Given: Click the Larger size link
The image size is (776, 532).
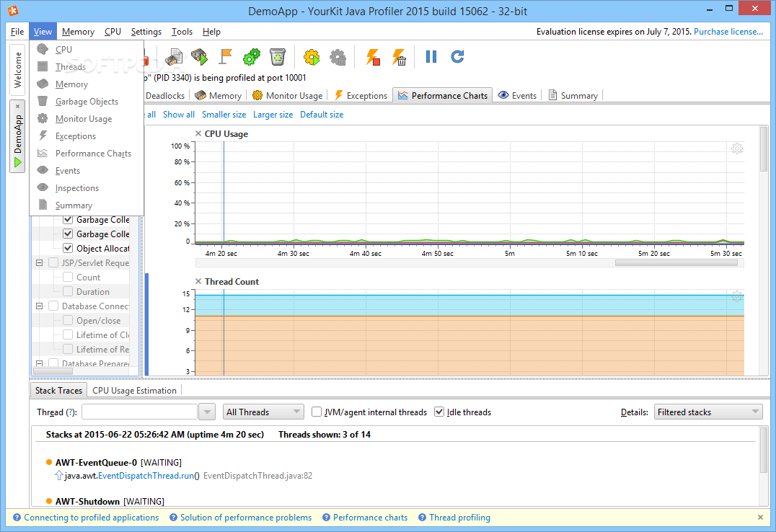Looking at the screenshot, I should coord(273,115).
